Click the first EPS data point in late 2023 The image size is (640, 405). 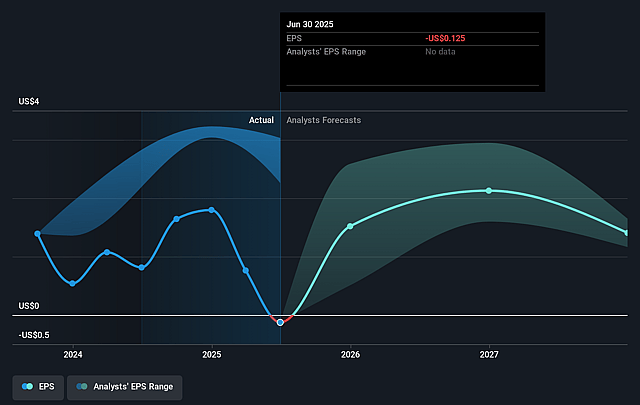38,234
